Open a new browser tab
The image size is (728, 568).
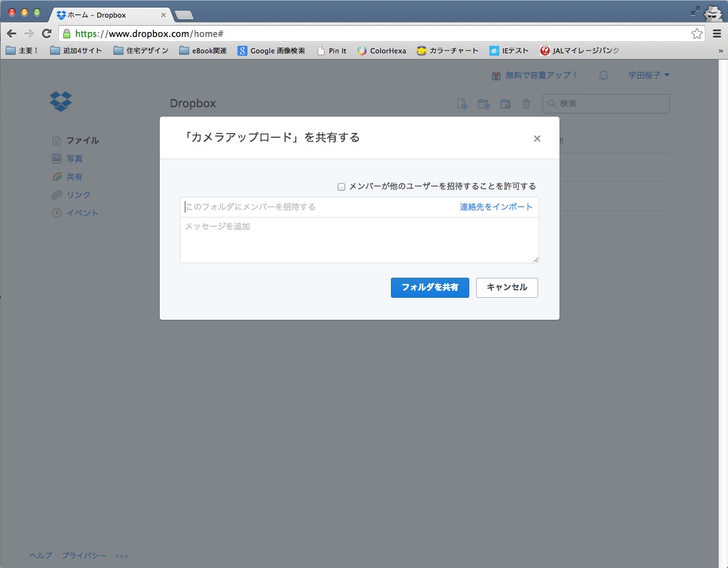(x=184, y=15)
